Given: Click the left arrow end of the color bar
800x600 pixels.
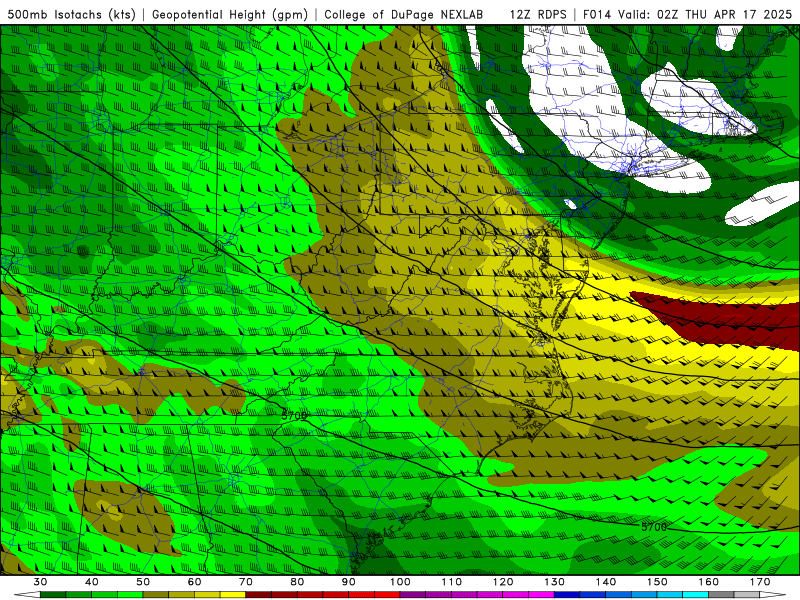Looking at the screenshot, I should click(27, 594).
